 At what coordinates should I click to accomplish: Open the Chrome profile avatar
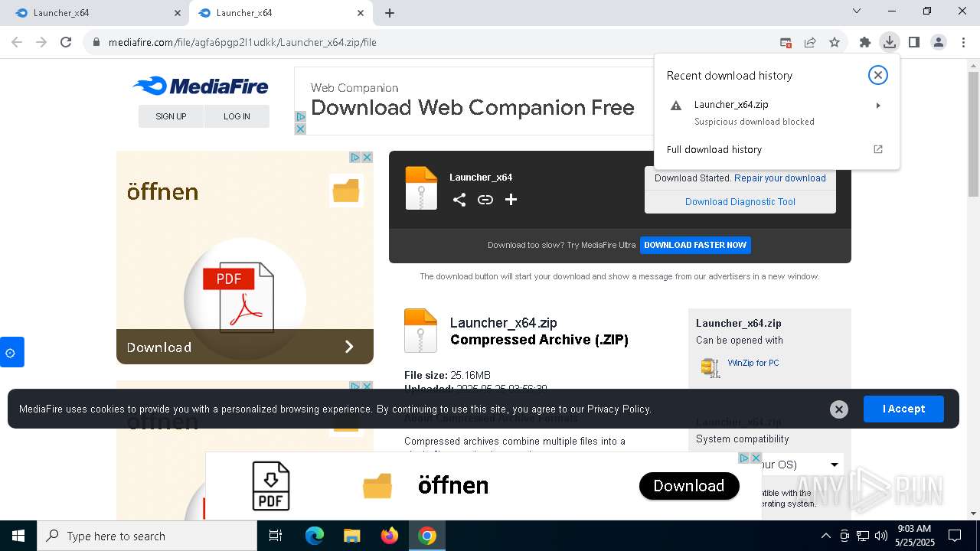click(x=939, y=42)
